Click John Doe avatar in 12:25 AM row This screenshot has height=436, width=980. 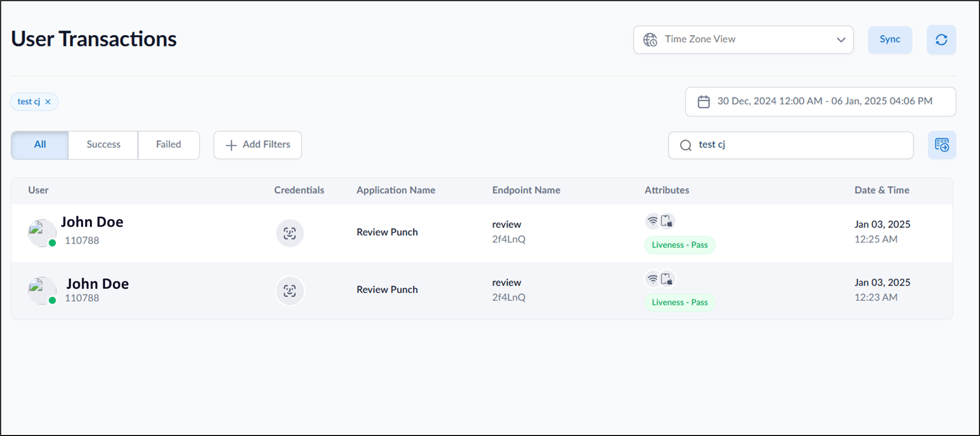(42, 233)
